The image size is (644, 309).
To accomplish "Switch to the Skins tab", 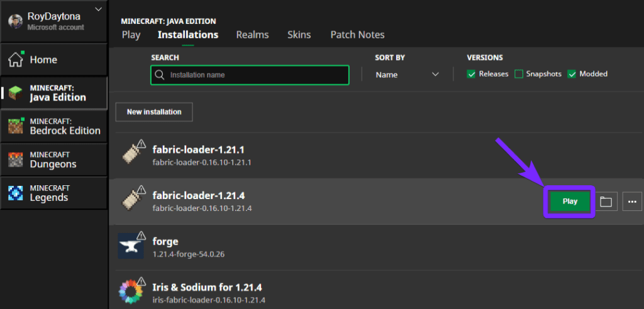I will click(x=299, y=35).
